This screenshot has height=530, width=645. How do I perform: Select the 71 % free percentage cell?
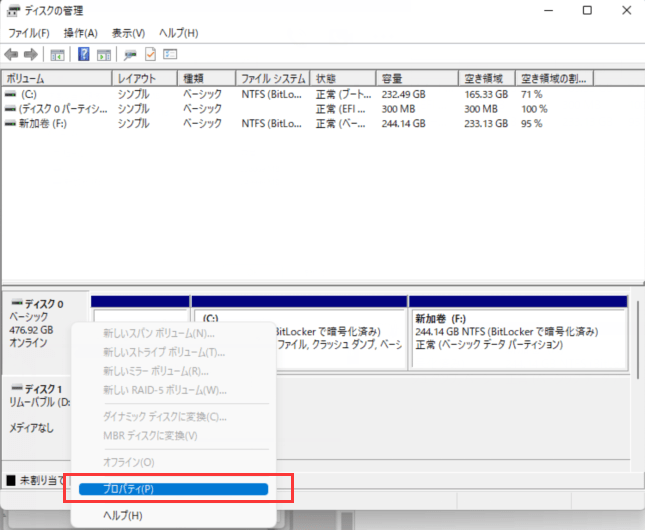tap(531, 94)
